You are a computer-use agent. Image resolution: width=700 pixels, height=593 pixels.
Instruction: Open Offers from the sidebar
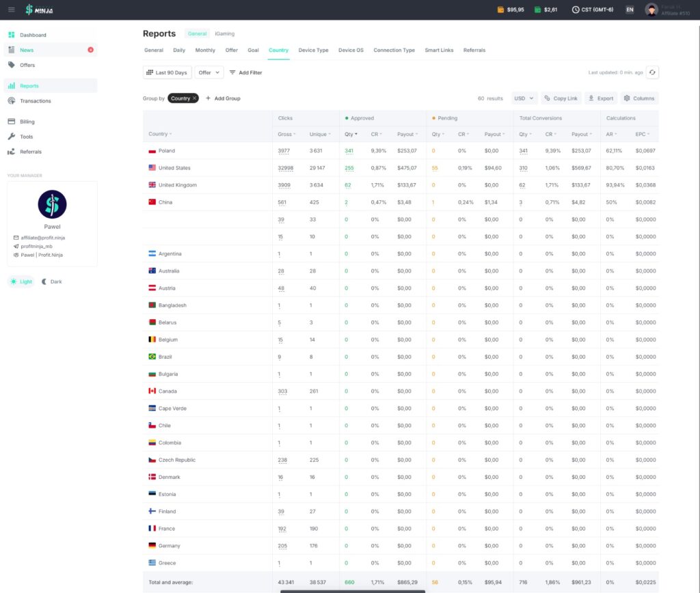pyautogui.click(x=27, y=65)
